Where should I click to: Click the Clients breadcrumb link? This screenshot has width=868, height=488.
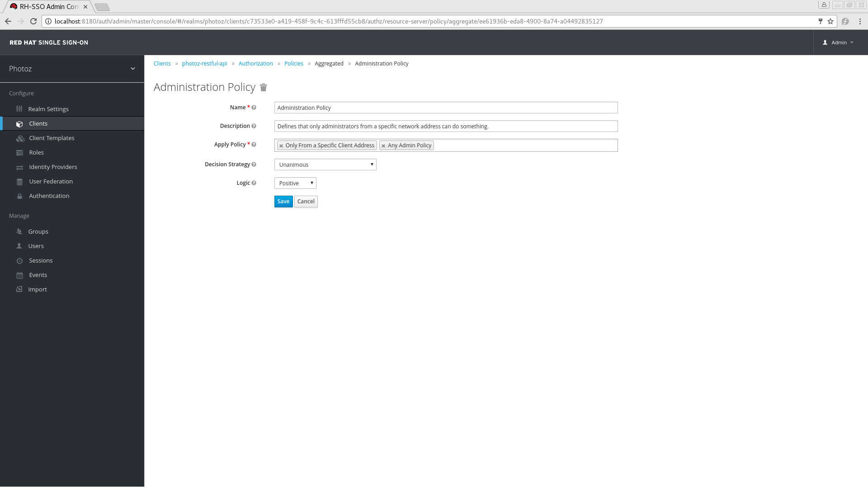click(x=162, y=63)
